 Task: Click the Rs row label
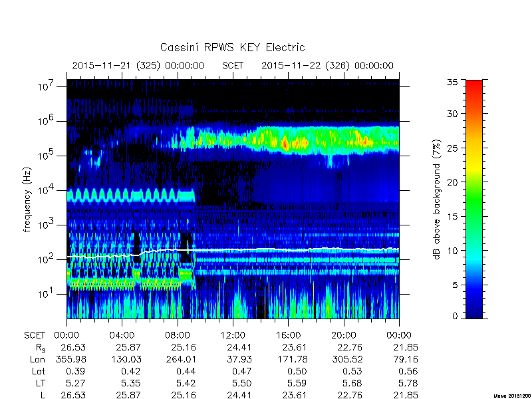pos(41,348)
